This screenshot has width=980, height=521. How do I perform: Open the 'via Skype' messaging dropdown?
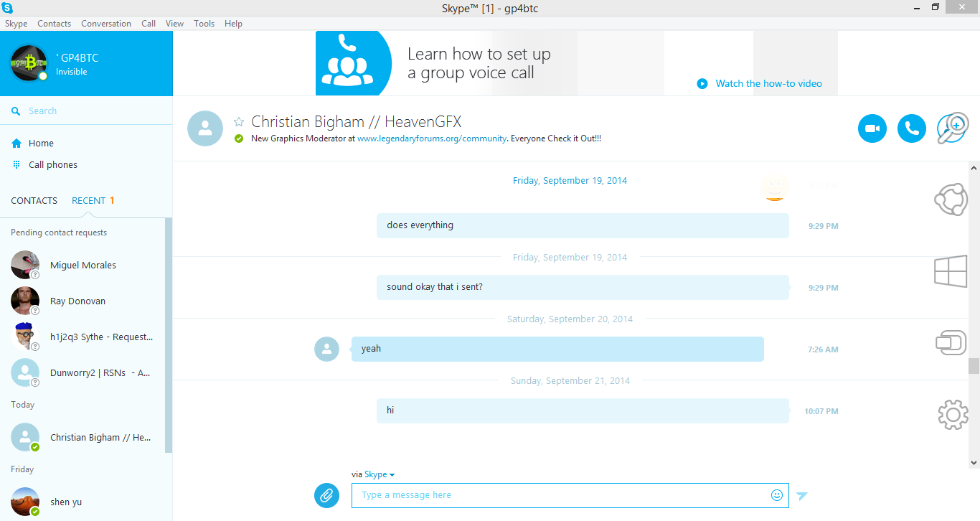pos(373,474)
